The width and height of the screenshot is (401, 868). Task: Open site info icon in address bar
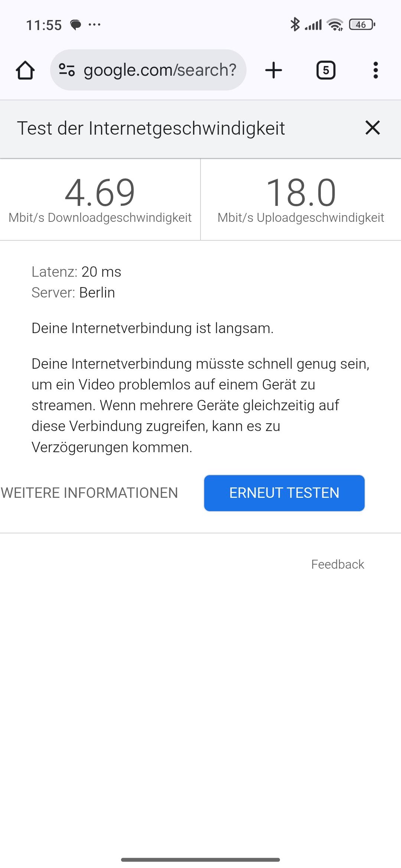click(67, 70)
